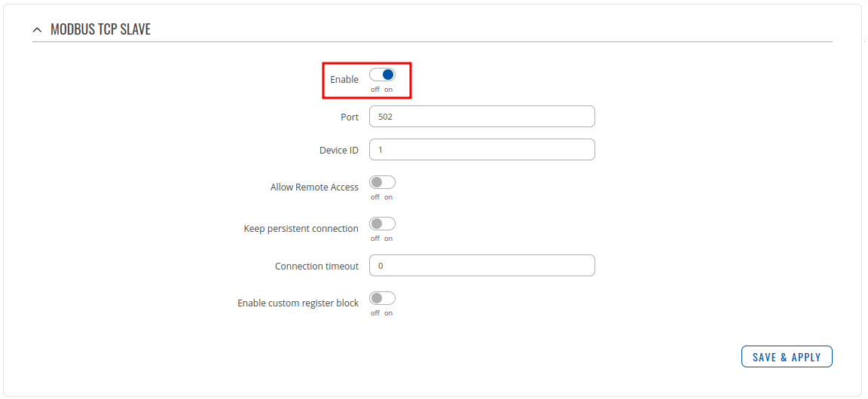Focus the Device ID text field
This screenshot has width=868, height=399.
pyautogui.click(x=481, y=150)
